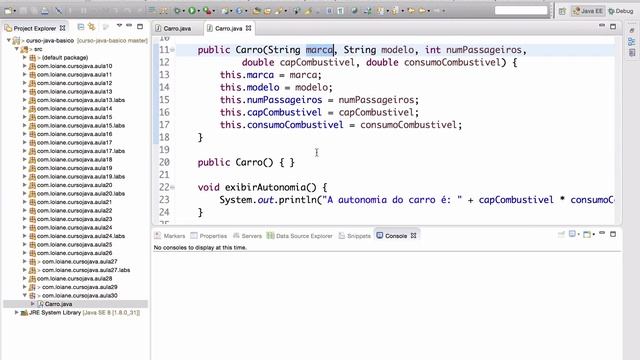The height and width of the screenshot is (360, 640).
Task: Open the Servers tab
Action: (247, 236)
